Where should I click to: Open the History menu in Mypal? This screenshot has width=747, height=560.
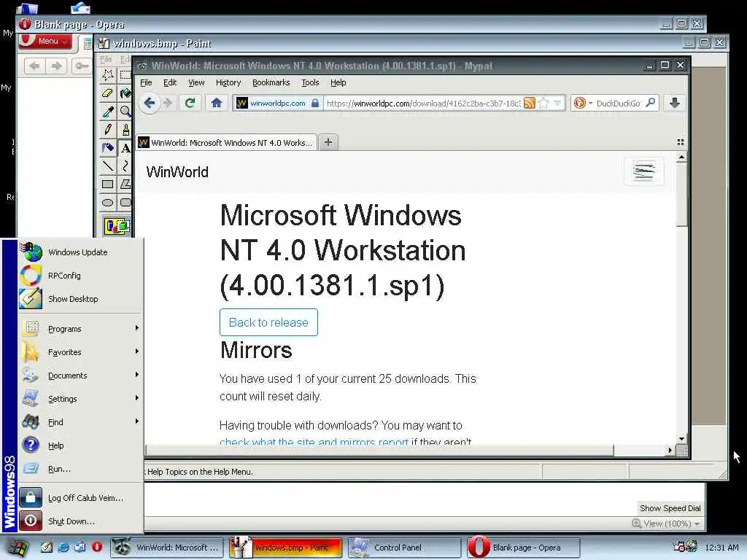click(x=228, y=82)
